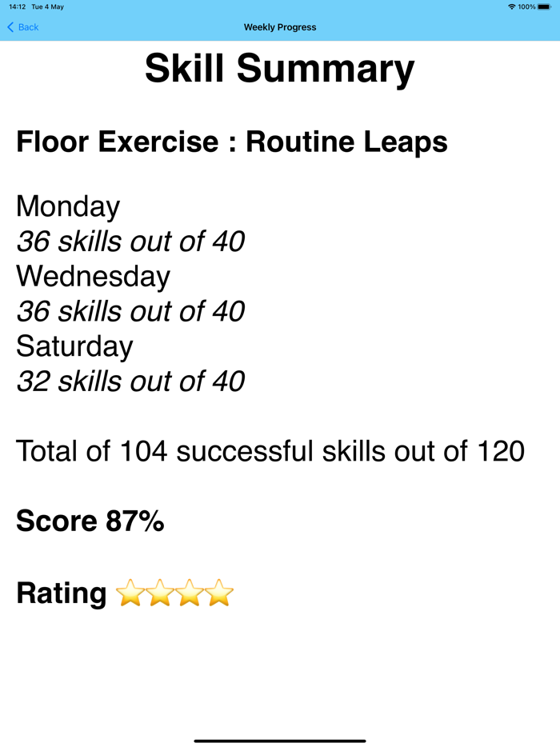The image size is (560, 747).
Task: Click the 100% battery percentage text
Action: [526, 7]
